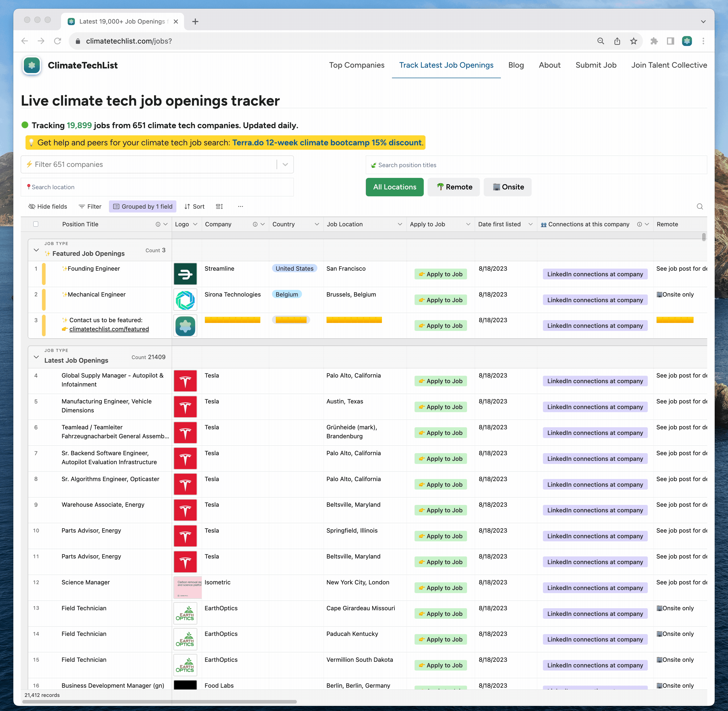Click the Position Title info icon
The image size is (728, 711).
pos(158,224)
